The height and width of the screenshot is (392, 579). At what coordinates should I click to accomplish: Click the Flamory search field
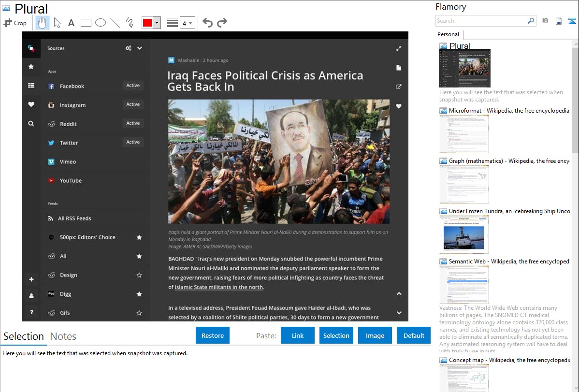point(481,21)
